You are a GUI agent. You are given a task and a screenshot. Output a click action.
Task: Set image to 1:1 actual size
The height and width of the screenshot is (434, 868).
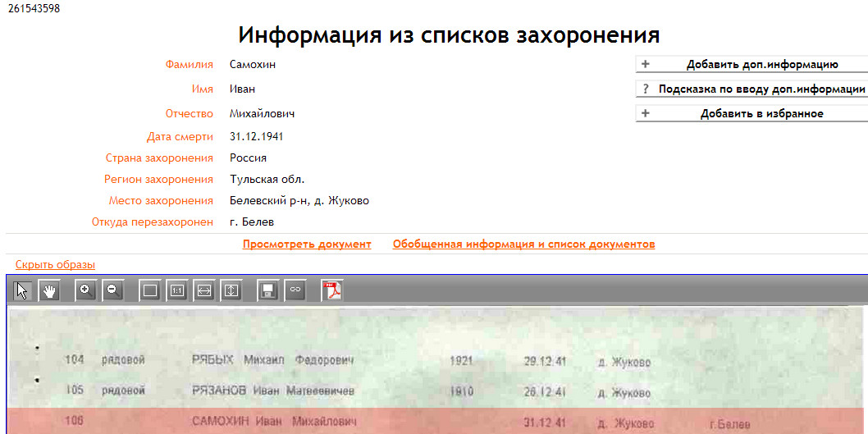176,290
